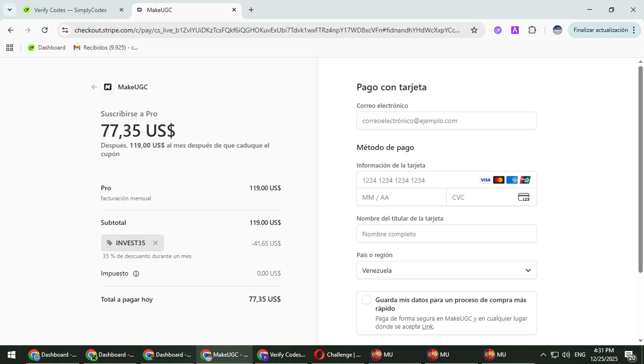Click the address bar URL
This screenshot has width=644, height=364.
coord(267,30)
